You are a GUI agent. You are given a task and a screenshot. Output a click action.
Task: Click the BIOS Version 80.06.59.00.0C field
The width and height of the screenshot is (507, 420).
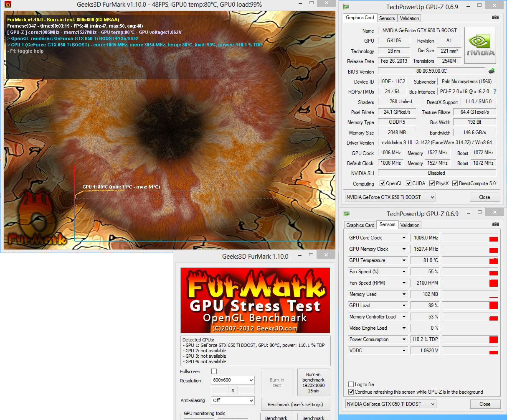[x=432, y=71]
